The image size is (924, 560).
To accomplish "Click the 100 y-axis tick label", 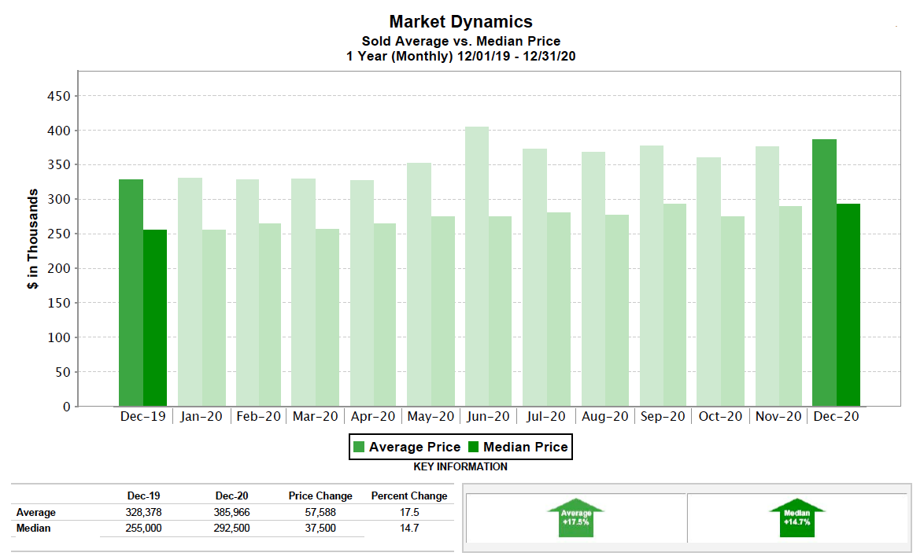I will click(59, 337).
